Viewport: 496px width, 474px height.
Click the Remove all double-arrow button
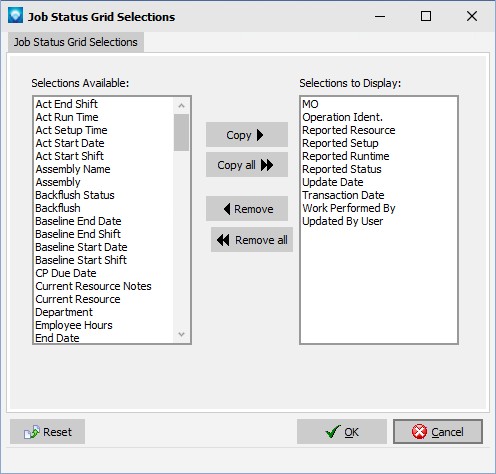click(252, 240)
